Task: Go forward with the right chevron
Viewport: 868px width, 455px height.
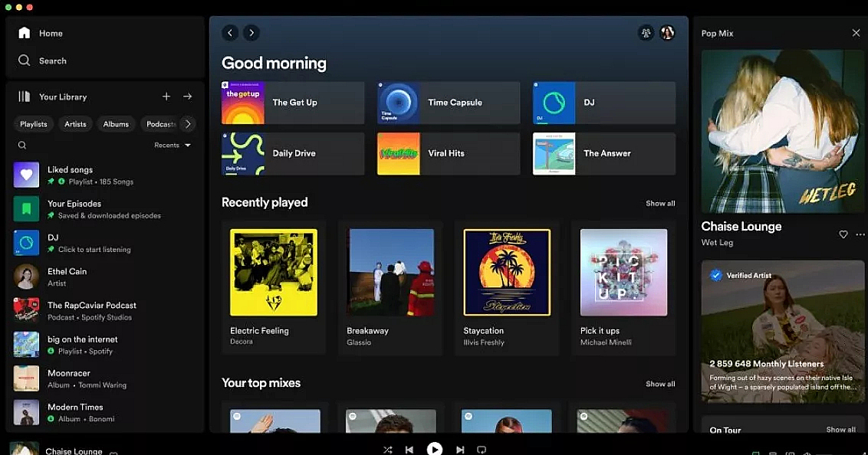Action: [252, 33]
